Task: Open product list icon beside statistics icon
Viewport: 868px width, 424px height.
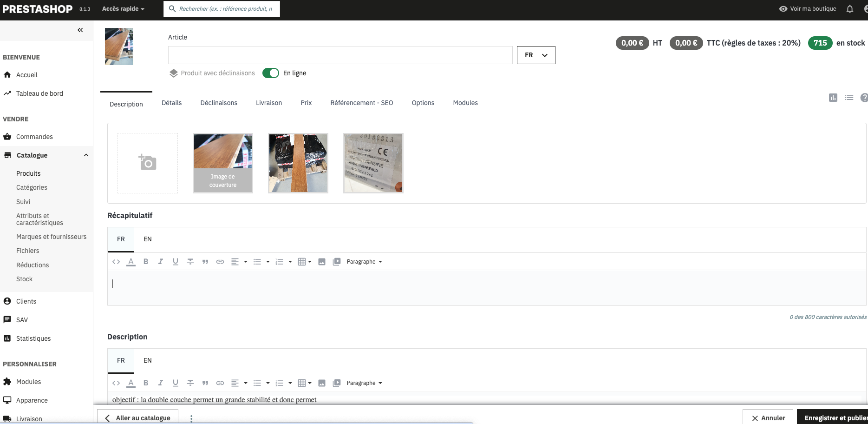Action: [849, 98]
